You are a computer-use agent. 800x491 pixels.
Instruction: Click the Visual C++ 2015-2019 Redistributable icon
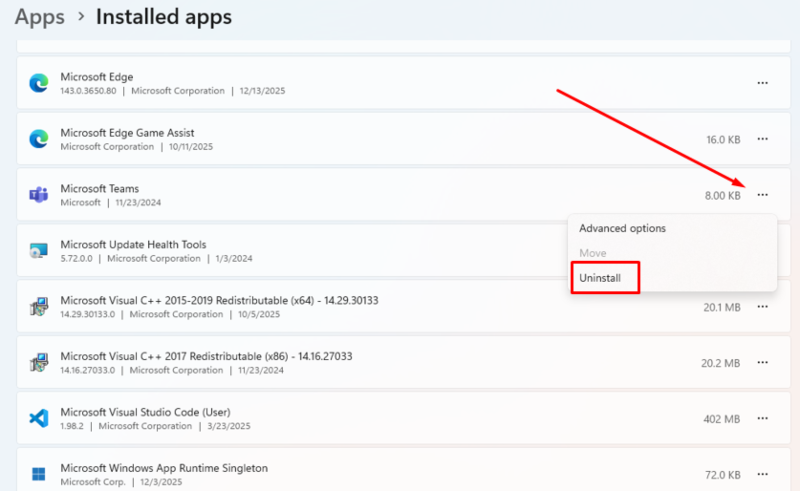[x=38, y=307]
